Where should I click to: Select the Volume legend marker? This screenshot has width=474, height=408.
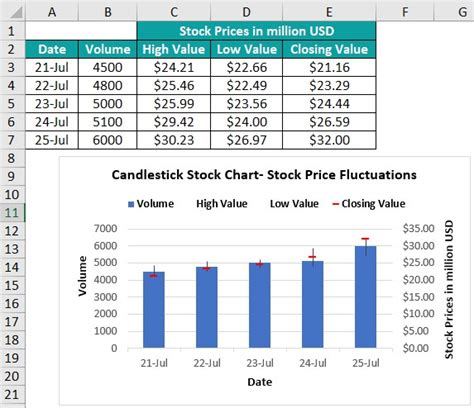tap(131, 204)
